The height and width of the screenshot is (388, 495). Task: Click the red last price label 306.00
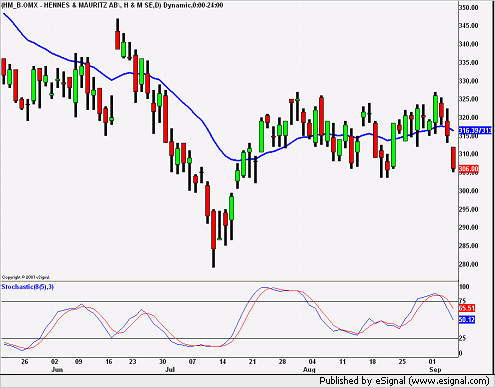[x=469, y=169]
